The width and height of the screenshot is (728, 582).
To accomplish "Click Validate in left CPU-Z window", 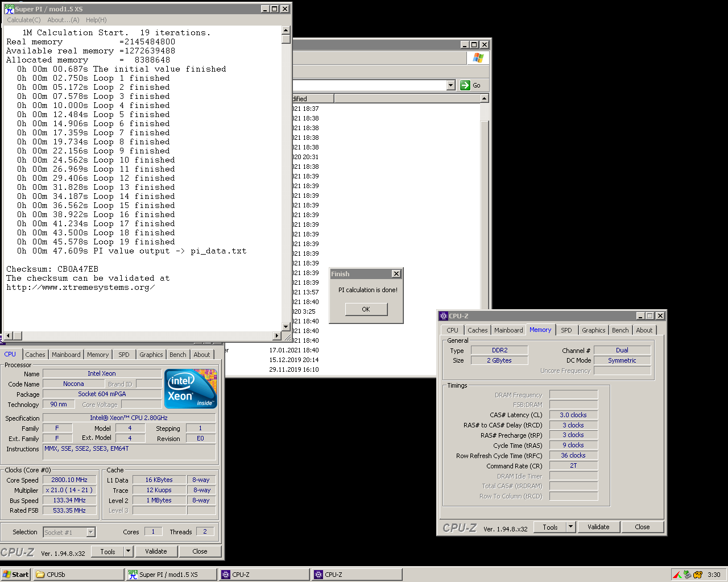I will pos(156,551).
